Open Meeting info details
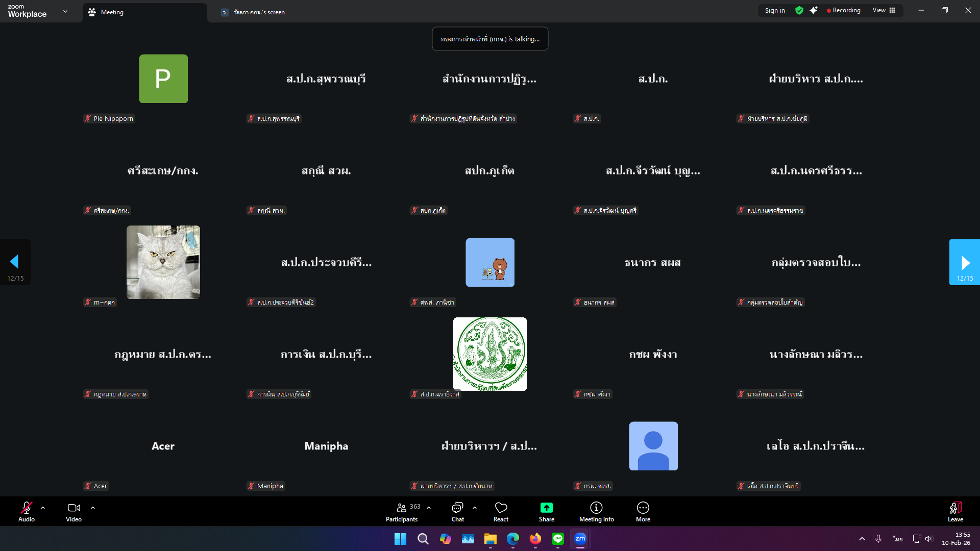Screen dimensions: 980x551 coord(596,512)
